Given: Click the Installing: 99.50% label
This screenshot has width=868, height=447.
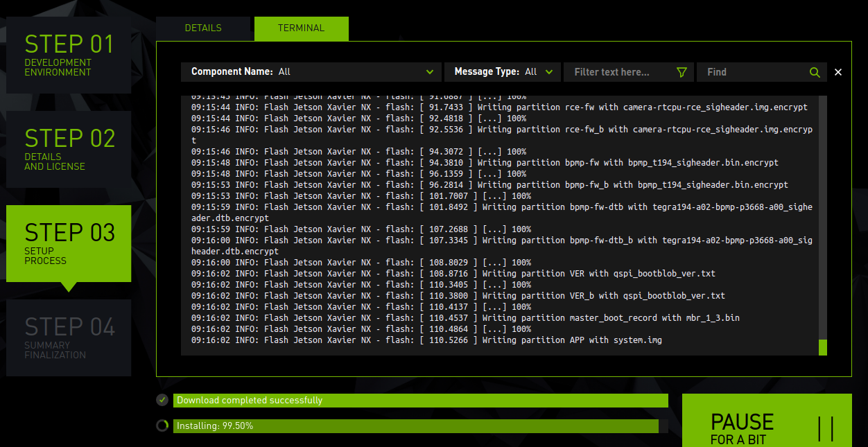Looking at the screenshot, I should (215, 426).
